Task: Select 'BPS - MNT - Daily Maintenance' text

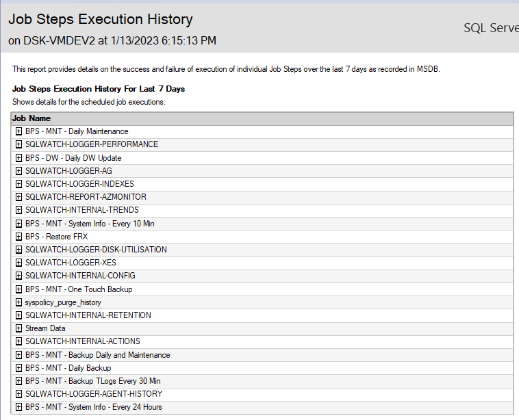Action: point(77,131)
